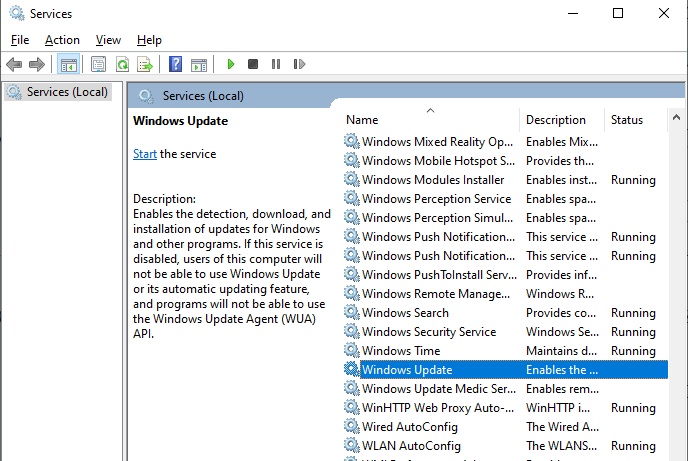The width and height of the screenshot is (688, 461).
Task: Toggle the Show/Hide Console Tree button
Action: (x=68, y=64)
